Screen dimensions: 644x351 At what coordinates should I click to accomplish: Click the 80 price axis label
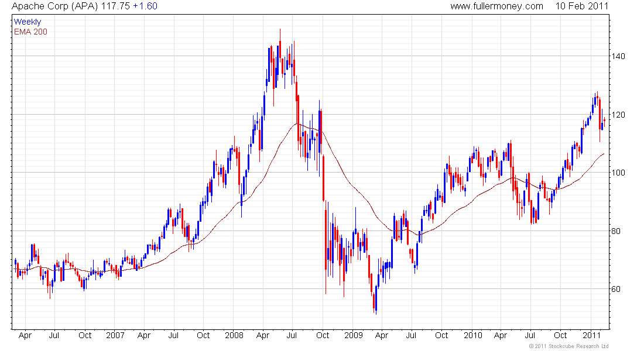tap(616, 231)
